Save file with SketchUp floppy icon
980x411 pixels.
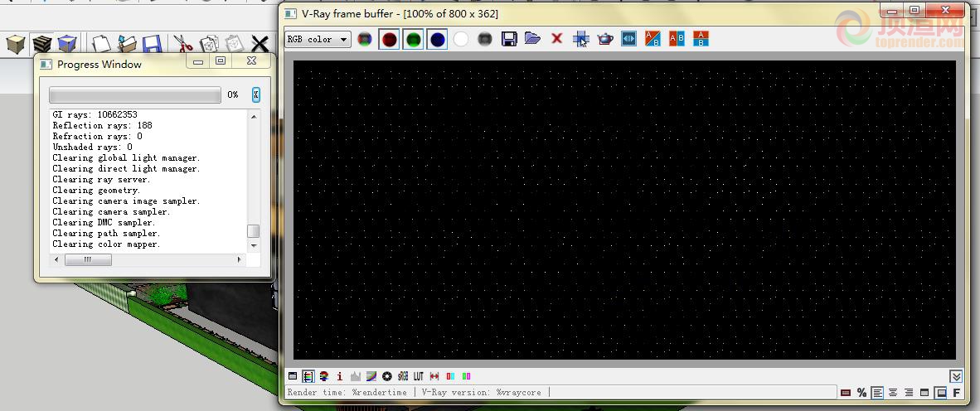152,44
